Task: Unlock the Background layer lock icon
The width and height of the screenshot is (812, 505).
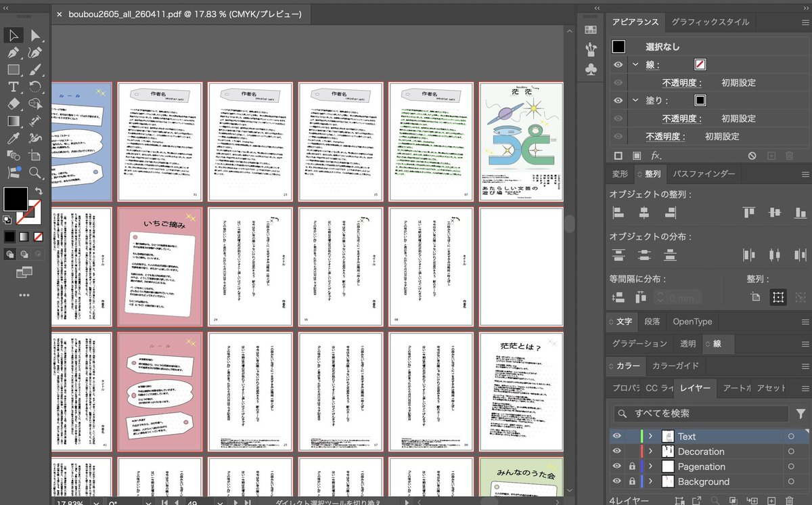Action: [x=631, y=481]
